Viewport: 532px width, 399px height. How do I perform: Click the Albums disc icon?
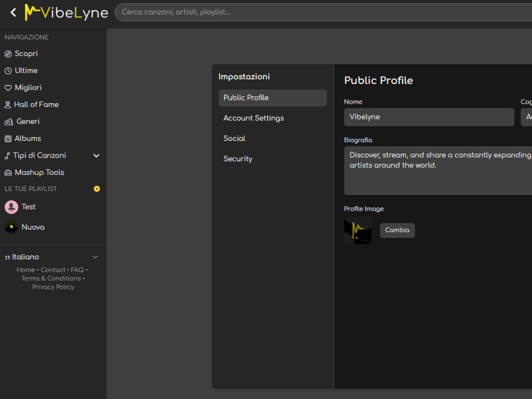8,139
